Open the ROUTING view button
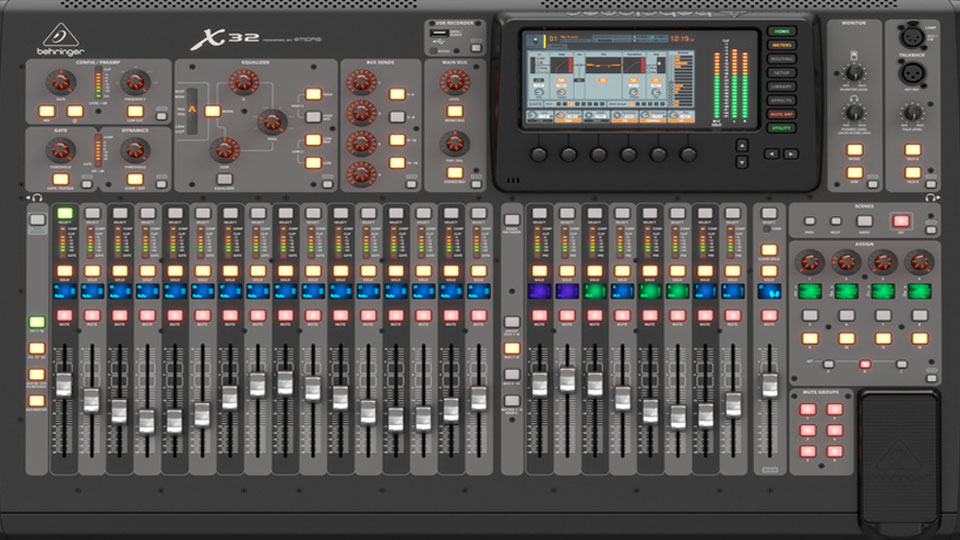 point(782,59)
